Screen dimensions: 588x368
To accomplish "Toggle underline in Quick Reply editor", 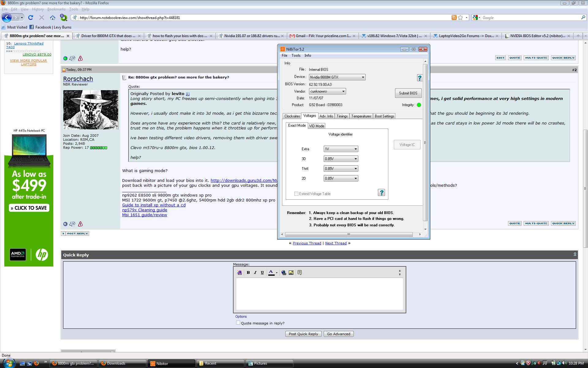I will click(262, 272).
